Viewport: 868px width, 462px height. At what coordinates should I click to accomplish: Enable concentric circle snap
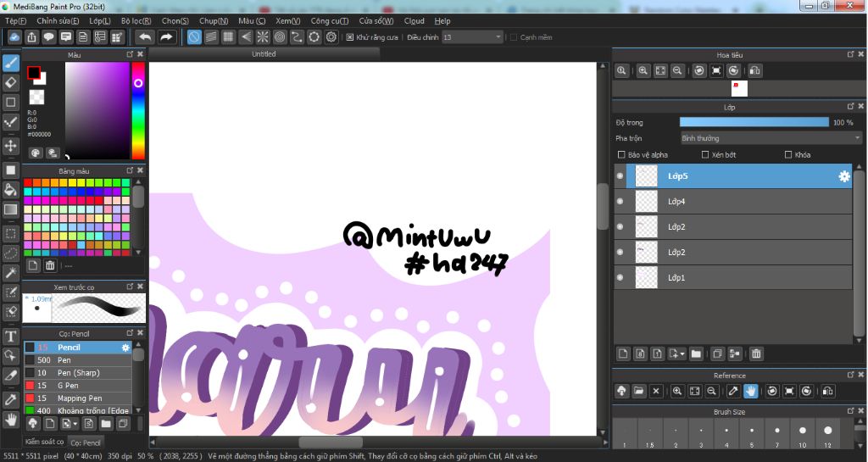280,37
